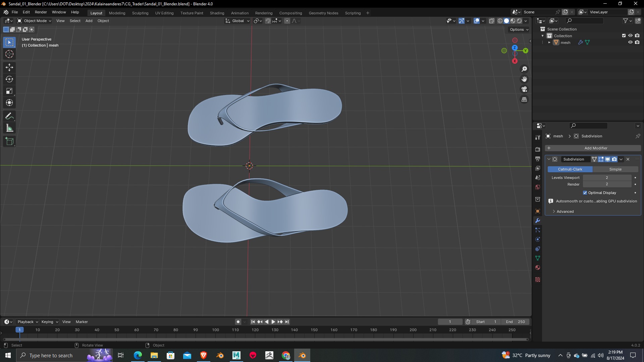
Task: Open the Keying dropdown in timeline
Action: point(49,322)
